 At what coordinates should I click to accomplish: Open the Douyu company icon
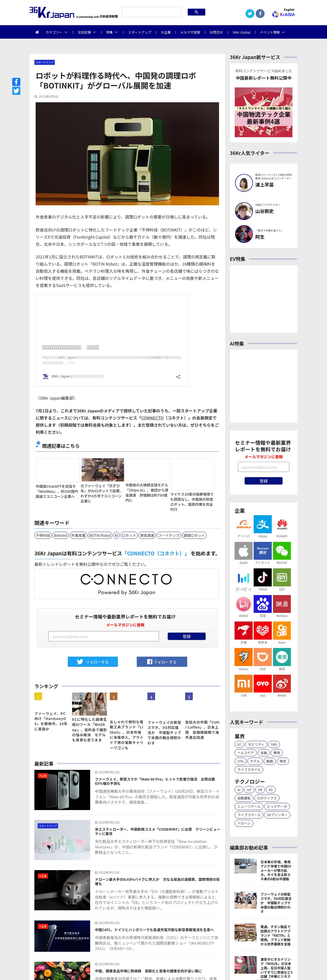click(x=244, y=657)
